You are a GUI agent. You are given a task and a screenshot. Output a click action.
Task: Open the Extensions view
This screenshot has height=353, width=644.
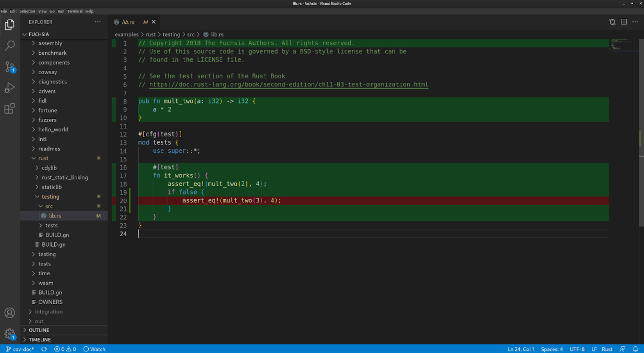tap(9, 108)
